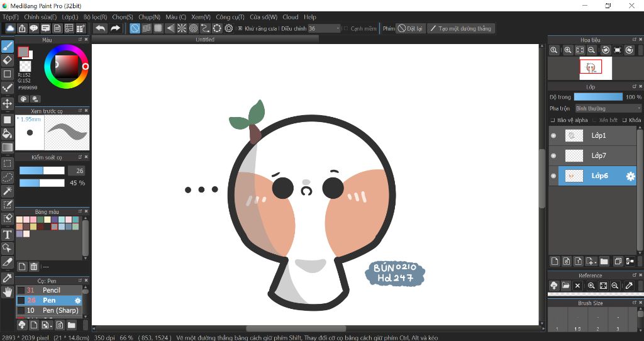Screen dimensions: 644x341
Task: Open the cloud icon in top toolbar
Action: [x=10, y=28]
